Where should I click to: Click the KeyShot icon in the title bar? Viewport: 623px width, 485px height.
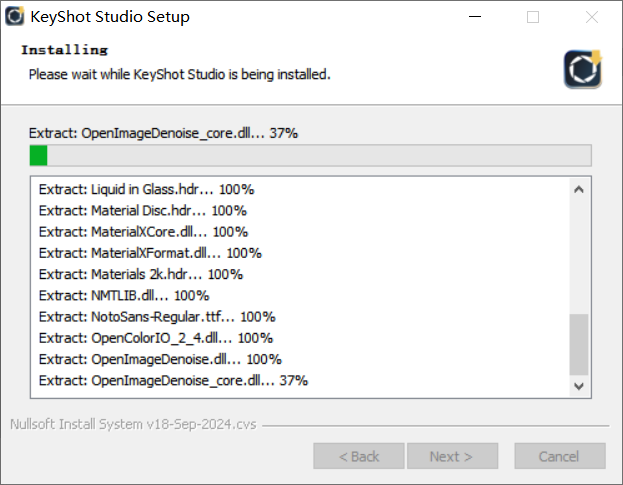click(15, 16)
